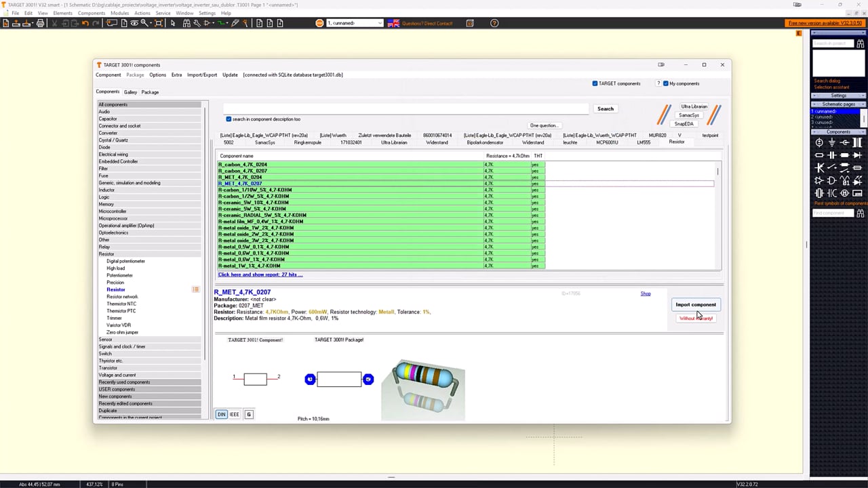Viewport: 868px width, 488px height.
Task: Switch to the Gallery tab
Action: coord(130,92)
